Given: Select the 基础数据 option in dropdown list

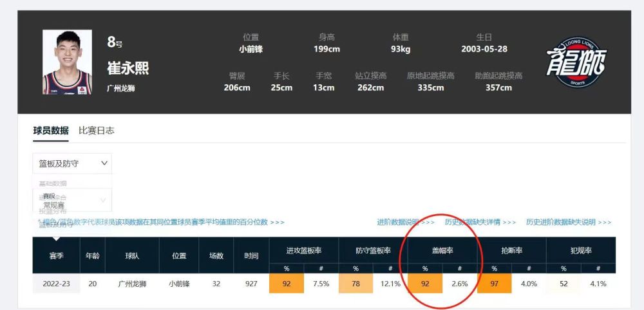Looking at the screenshot, I should 53,184.
